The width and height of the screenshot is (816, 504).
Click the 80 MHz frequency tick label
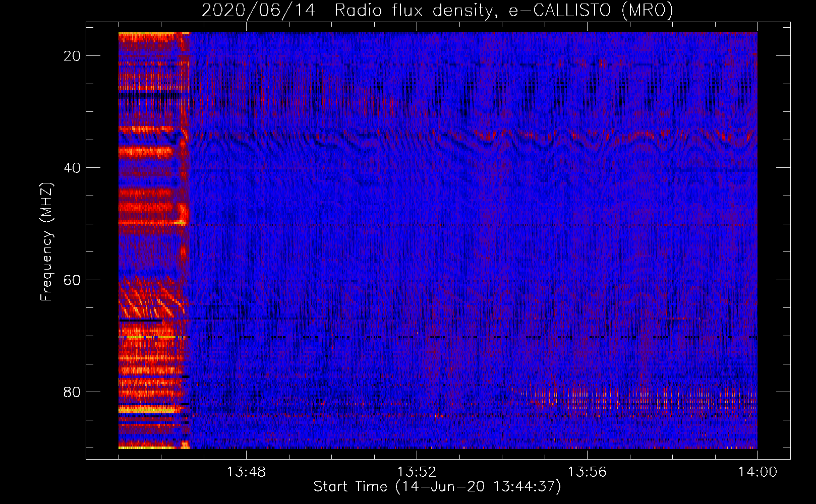point(72,392)
